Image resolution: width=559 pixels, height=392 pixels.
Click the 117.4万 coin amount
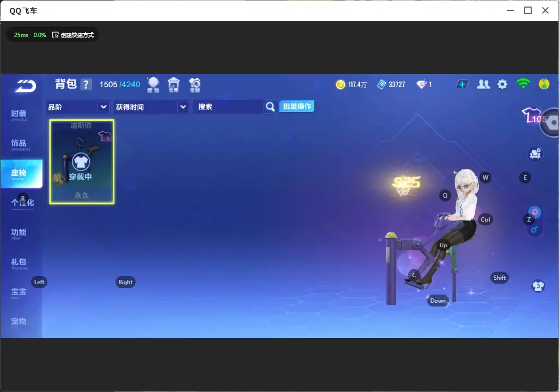point(357,85)
